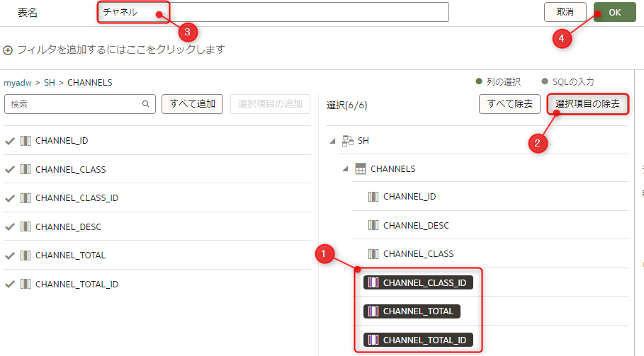Click the すべて追加 button
Screen dimensions: 644x356
click(192, 104)
